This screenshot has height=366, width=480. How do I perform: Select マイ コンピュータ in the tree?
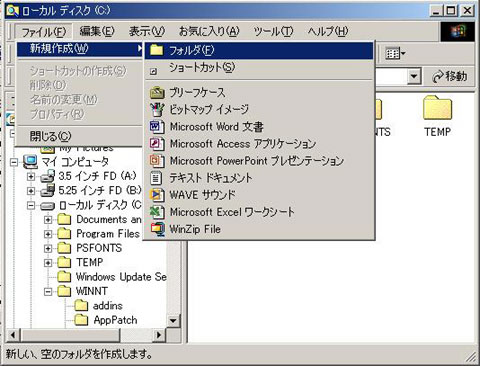pyautogui.click(x=75, y=162)
